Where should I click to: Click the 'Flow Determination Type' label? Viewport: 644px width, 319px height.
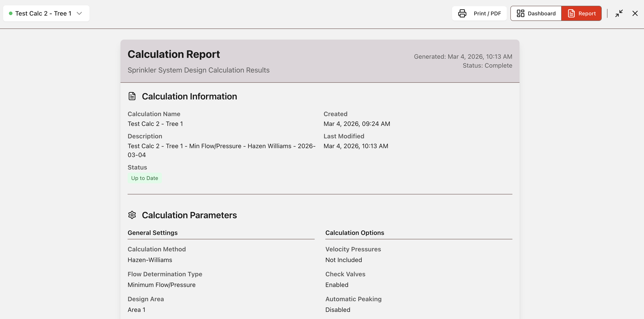pyautogui.click(x=165, y=274)
